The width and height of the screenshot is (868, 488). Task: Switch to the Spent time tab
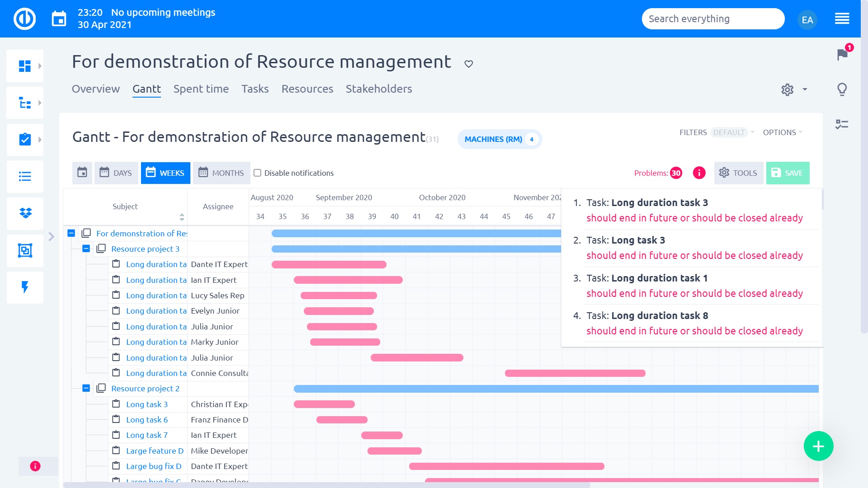(x=201, y=89)
